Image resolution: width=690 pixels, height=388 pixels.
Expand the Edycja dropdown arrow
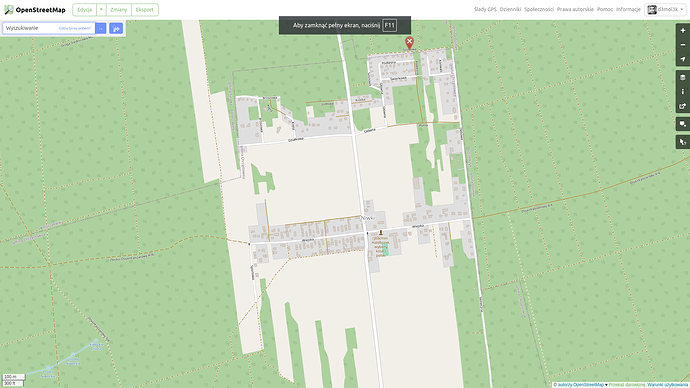coord(101,10)
